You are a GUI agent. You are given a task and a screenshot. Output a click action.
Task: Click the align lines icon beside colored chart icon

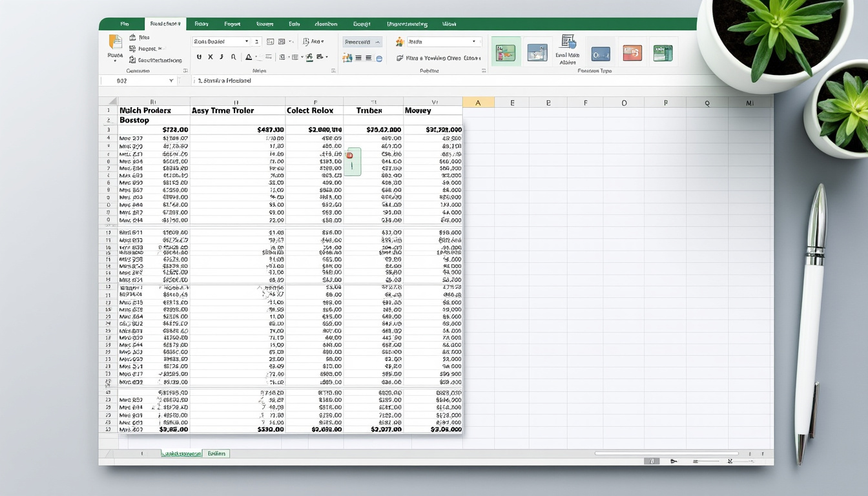(358, 58)
